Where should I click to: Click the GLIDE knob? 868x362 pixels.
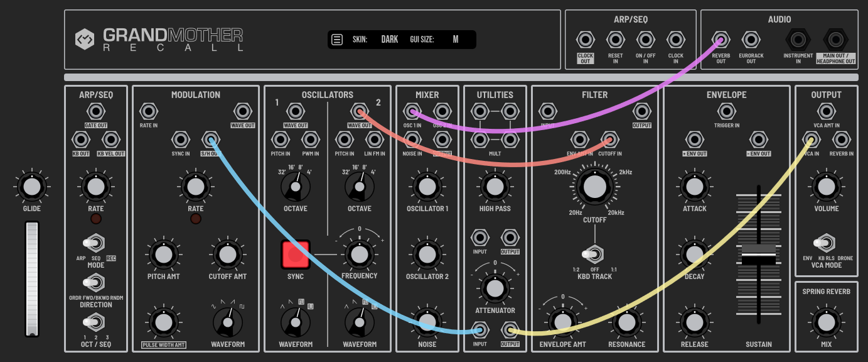(32, 187)
